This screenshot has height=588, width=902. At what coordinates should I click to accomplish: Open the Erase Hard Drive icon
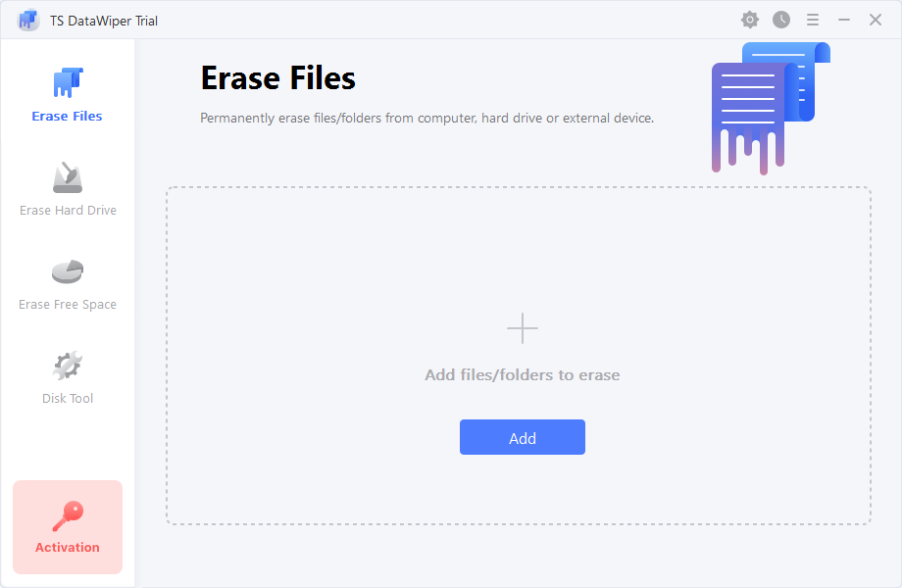point(68,178)
